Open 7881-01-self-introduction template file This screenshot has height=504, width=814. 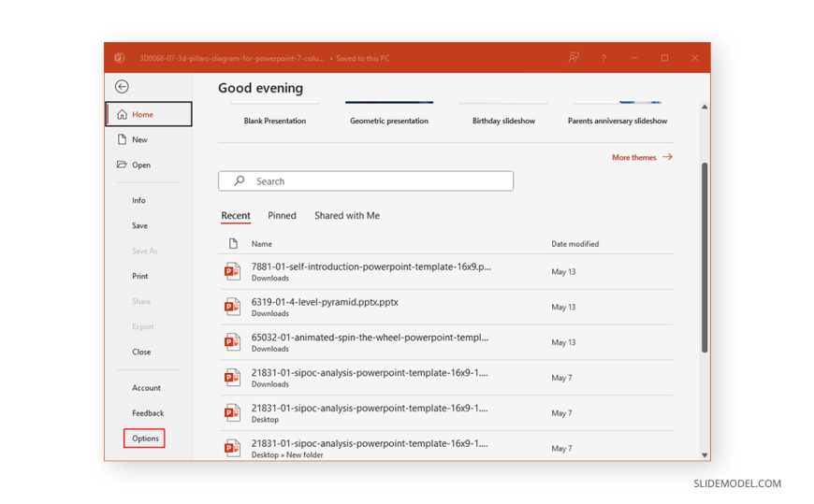371,267
